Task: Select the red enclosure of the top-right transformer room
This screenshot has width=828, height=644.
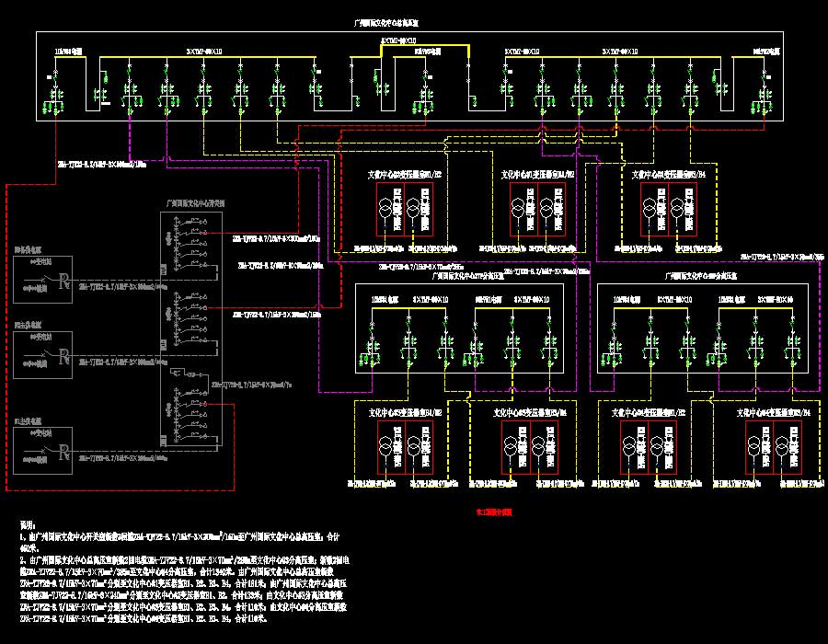Action: pyautogui.click(x=670, y=211)
